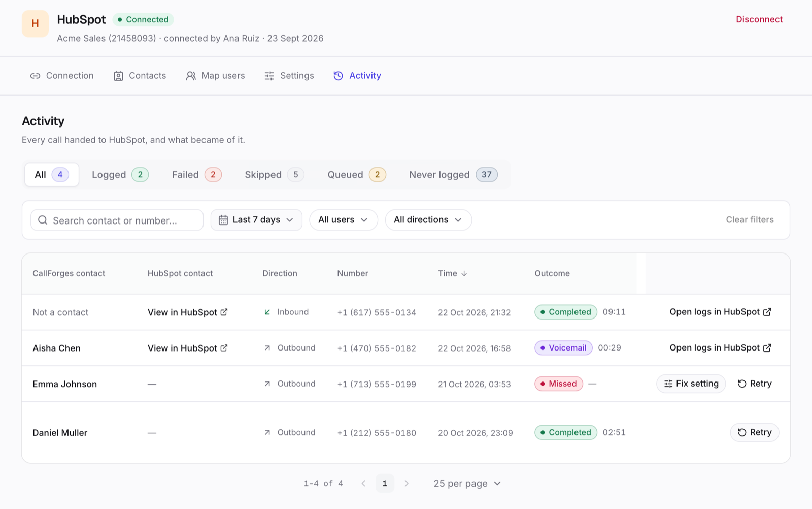Screen dimensions: 812x509
Task: Open the Last 7 days date dropdown
Action: [x=256, y=220]
